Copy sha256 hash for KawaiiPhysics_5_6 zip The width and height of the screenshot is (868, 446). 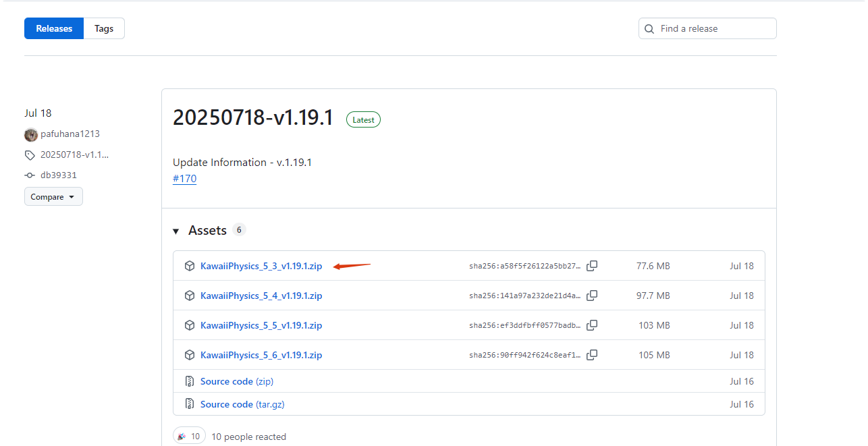pyautogui.click(x=592, y=355)
